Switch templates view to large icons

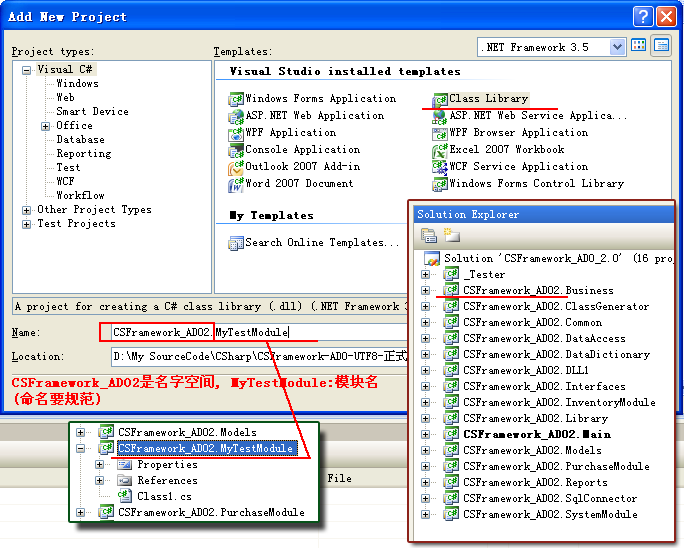(639, 46)
